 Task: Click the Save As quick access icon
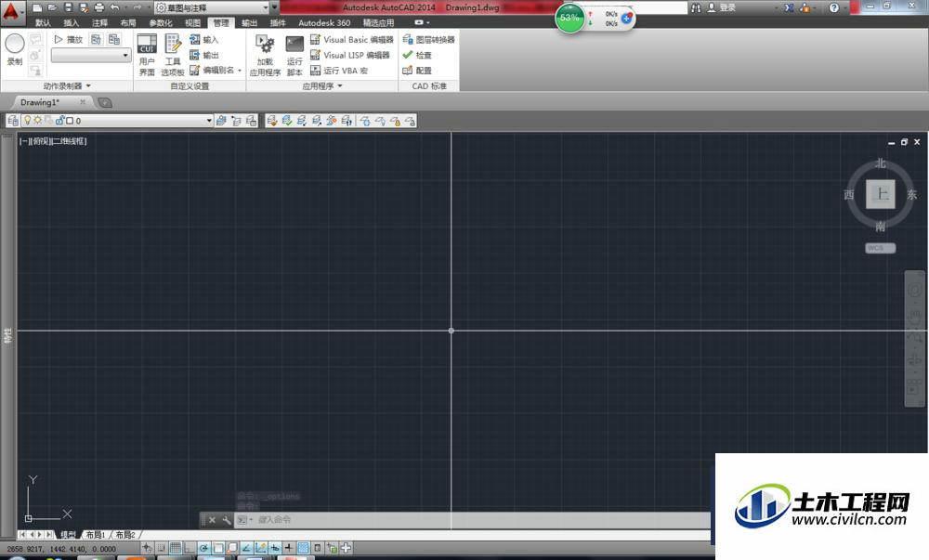(x=84, y=7)
